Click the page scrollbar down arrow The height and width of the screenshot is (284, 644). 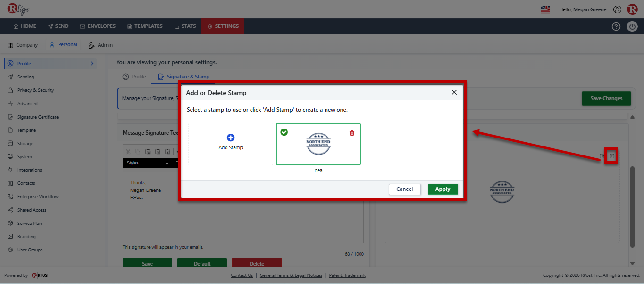[x=633, y=263]
